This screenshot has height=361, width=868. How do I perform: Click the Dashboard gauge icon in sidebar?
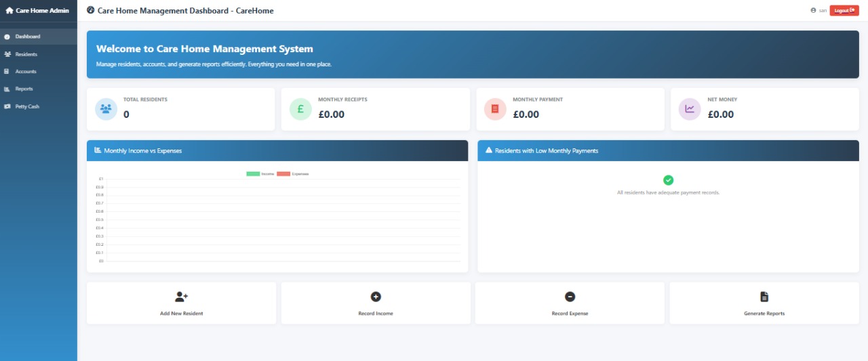point(7,37)
